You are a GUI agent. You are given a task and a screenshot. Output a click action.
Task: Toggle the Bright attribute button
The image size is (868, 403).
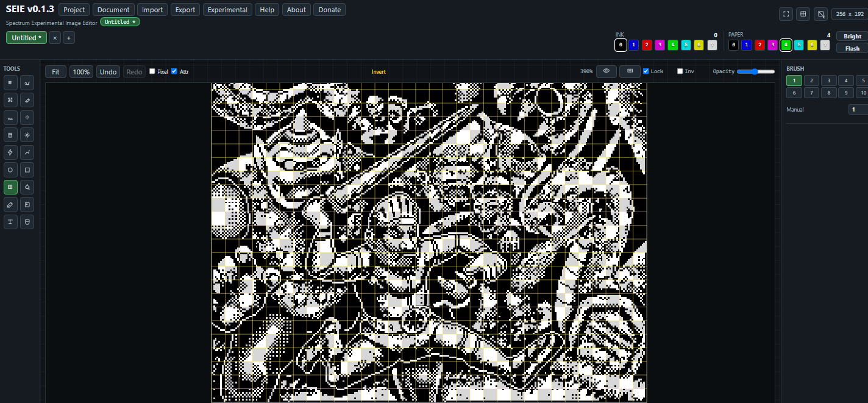tap(852, 37)
